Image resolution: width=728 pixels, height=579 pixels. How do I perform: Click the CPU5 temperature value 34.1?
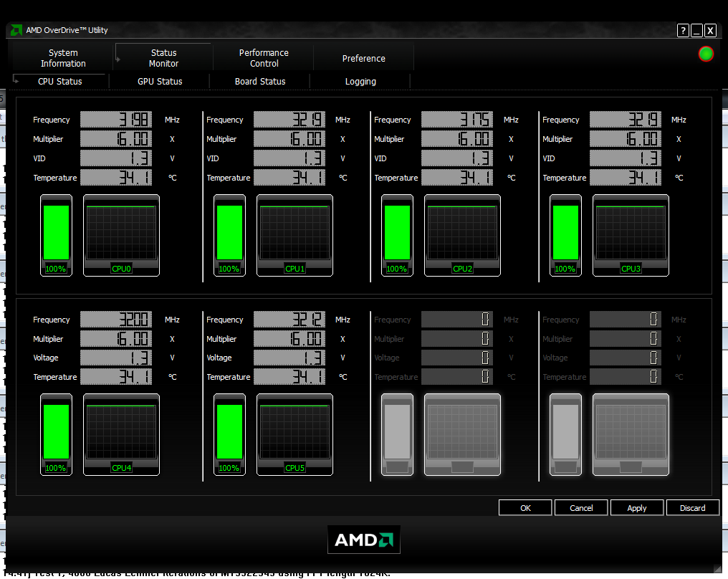289,376
